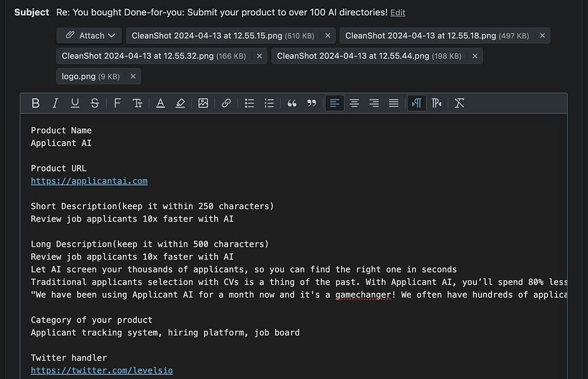Viewport: 588px width, 379px height.
Task: Toggle strikethrough formatting
Action: point(95,103)
